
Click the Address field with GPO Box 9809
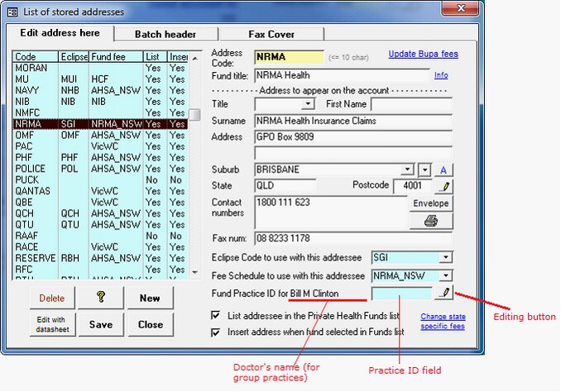click(x=353, y=136)
